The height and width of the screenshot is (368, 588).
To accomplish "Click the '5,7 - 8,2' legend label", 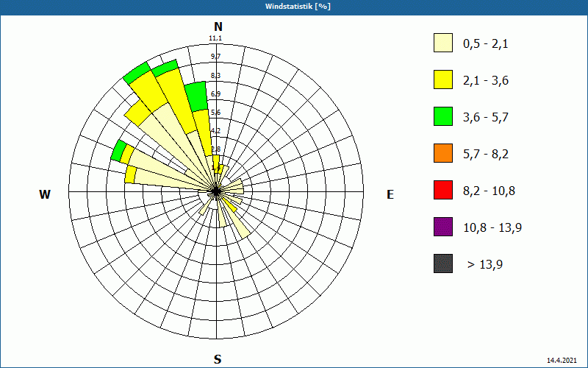I will pyautogui.click(x=486, y=155).
